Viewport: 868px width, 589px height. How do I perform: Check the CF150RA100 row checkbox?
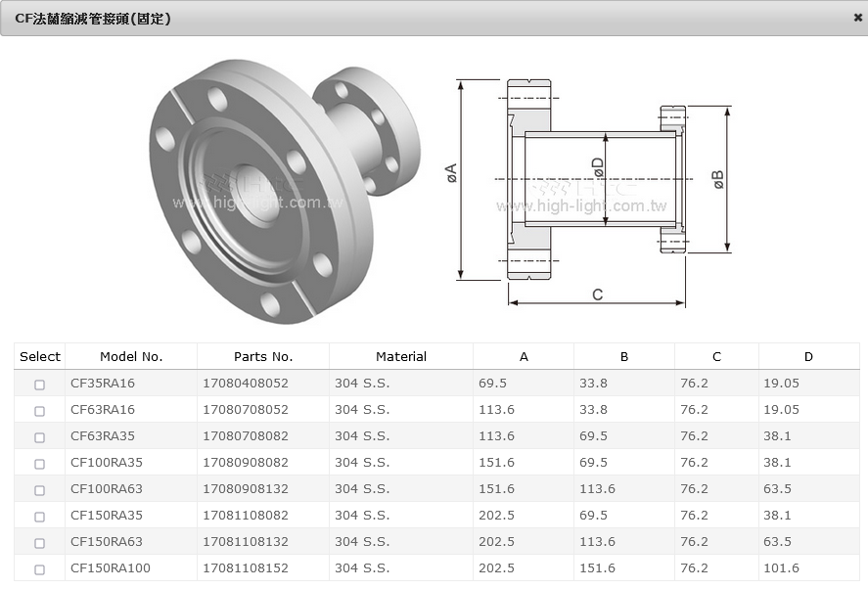click(x=40, y=569)
